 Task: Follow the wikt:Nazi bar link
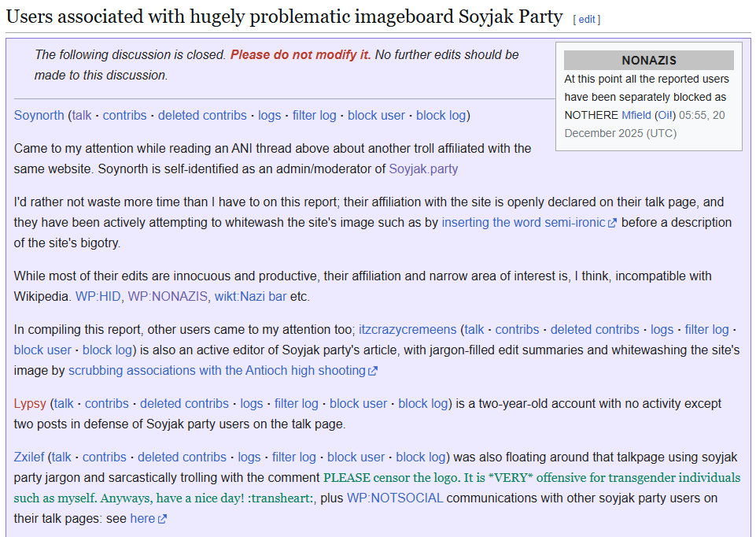coord(250,297)
